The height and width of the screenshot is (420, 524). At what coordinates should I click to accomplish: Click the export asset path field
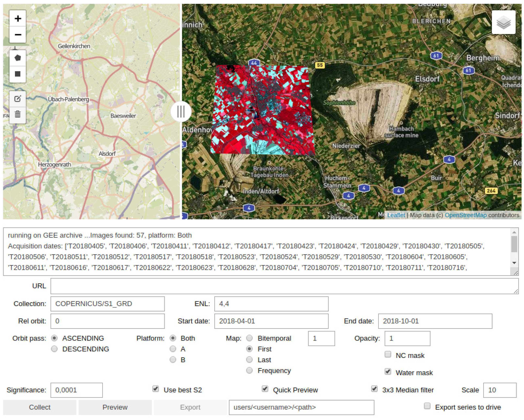301,407
